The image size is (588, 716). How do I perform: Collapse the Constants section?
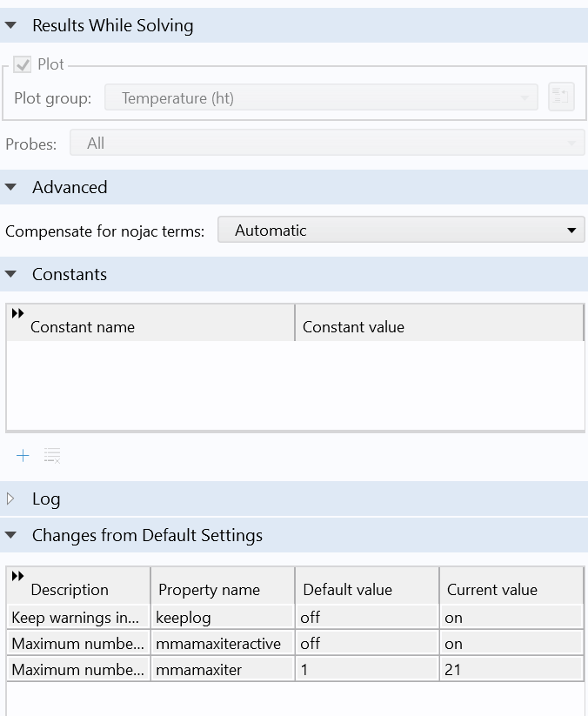[11, 274]
